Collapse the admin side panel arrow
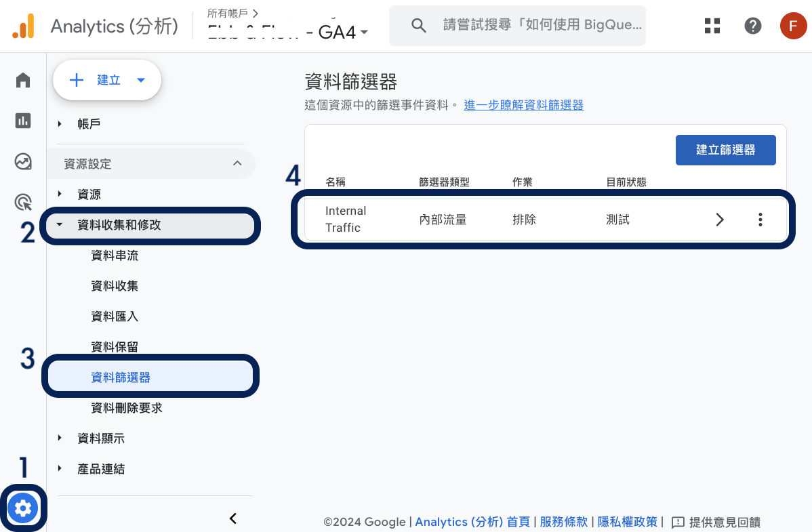Screen dimensions: 812x532 coord(233,518)
